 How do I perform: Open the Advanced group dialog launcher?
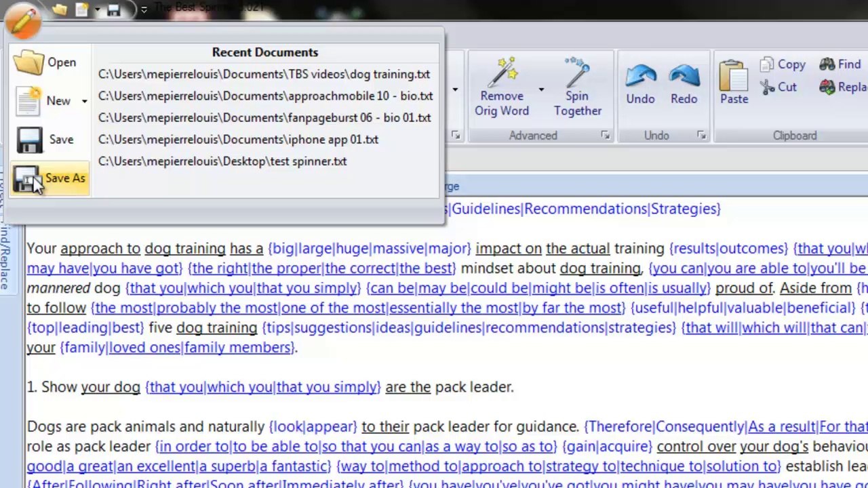(x=605, y=136)
